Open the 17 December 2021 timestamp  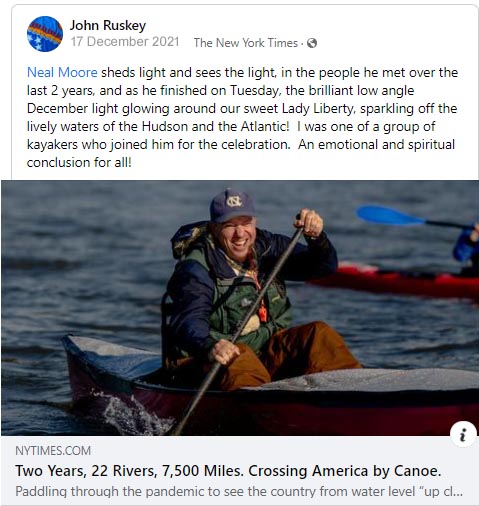pos(125,42)
